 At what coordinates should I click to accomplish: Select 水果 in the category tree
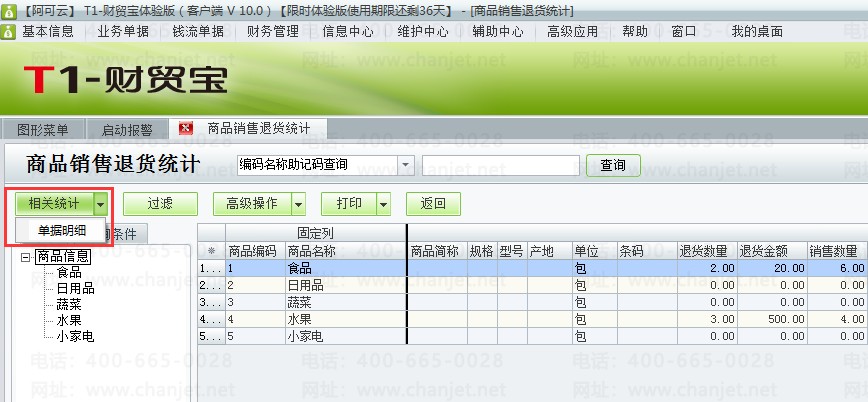click(69, 320)
